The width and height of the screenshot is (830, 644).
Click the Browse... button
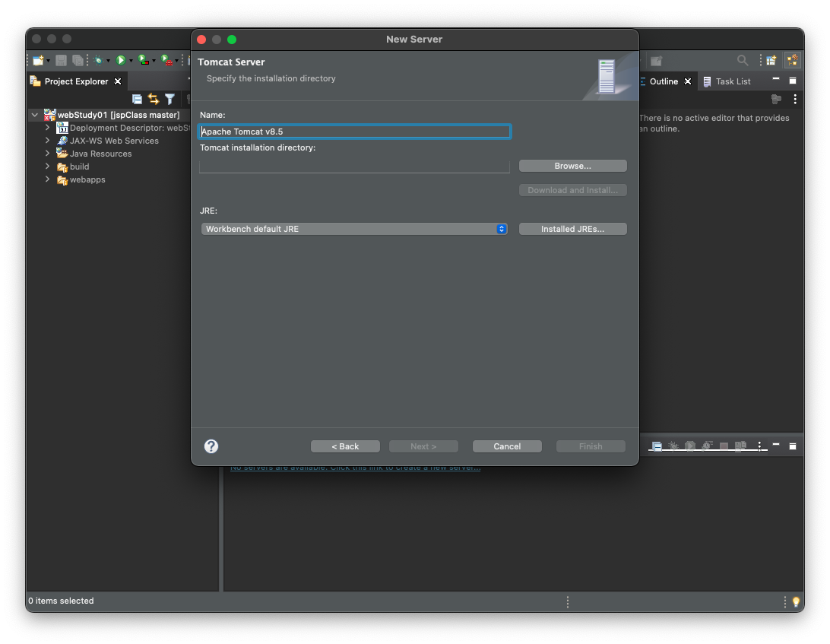click(573, 166)
